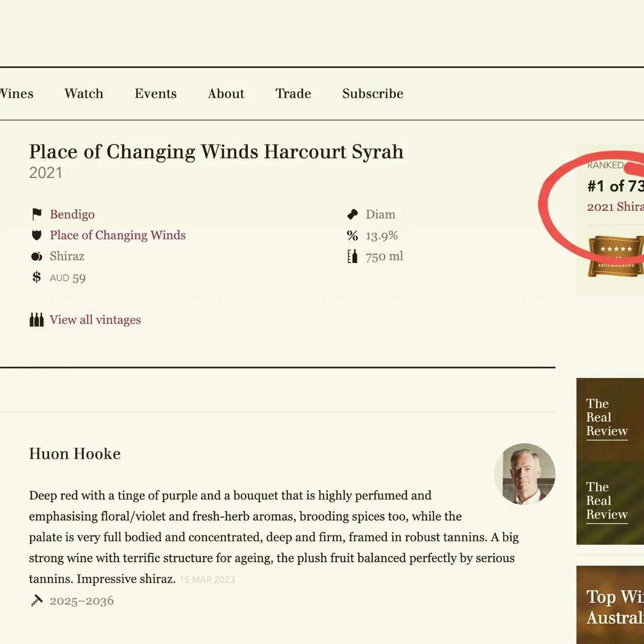
Task: Click the 15 MAR 2023 review date
Action: click(x=207, y=580)
